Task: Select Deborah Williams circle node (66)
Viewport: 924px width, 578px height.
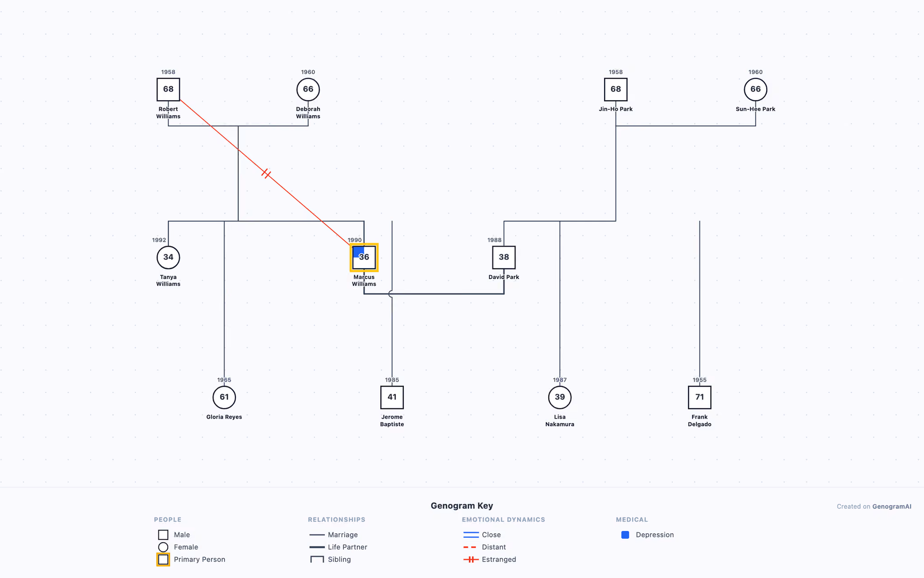Action: pyautogui.click(x=308, y=89)
